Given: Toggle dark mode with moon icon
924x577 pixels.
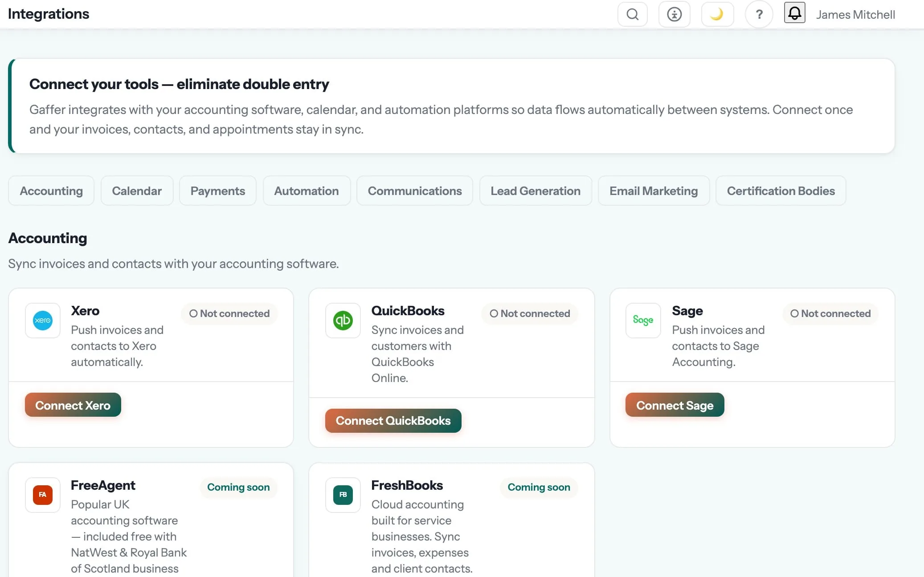Looking at the screenshot, I should coord(717,14).
